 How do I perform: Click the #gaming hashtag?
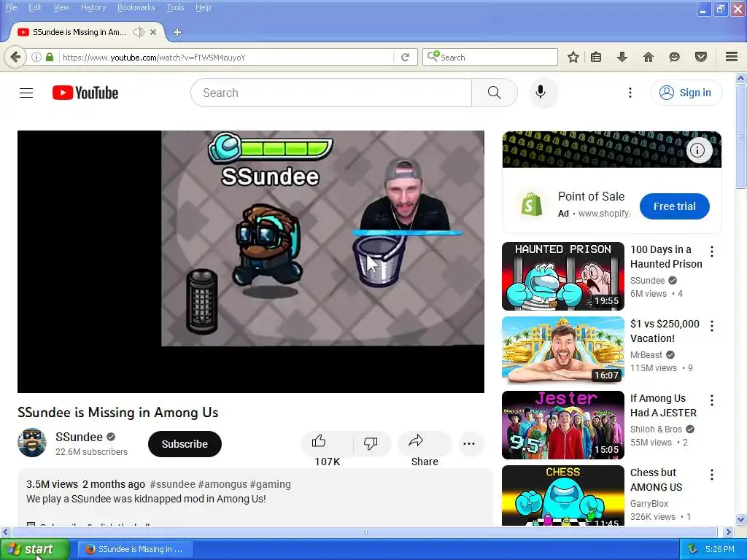tap(270, 484)
